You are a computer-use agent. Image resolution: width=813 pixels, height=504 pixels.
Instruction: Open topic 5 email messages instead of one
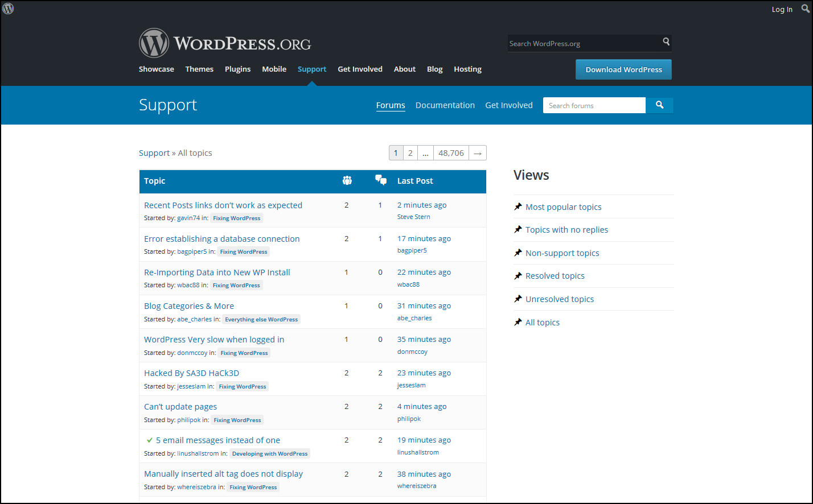click(218, 440)
